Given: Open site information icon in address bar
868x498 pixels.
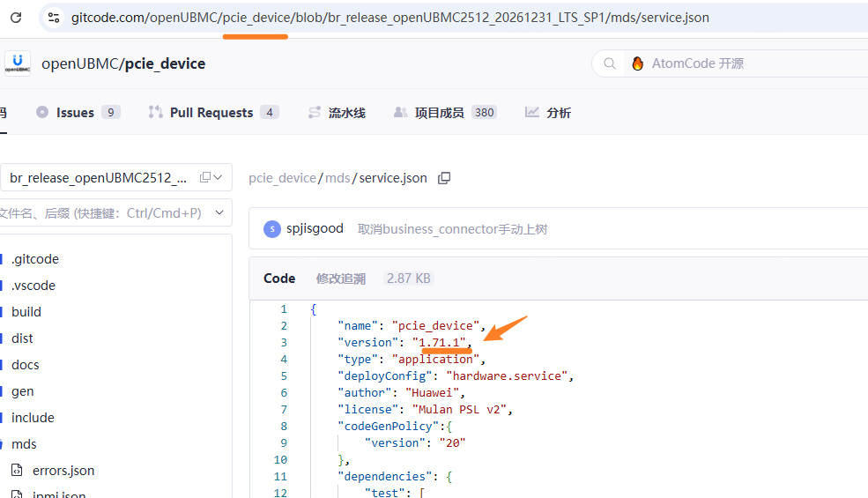Looking at the screenshot, I should pos(54,18).
